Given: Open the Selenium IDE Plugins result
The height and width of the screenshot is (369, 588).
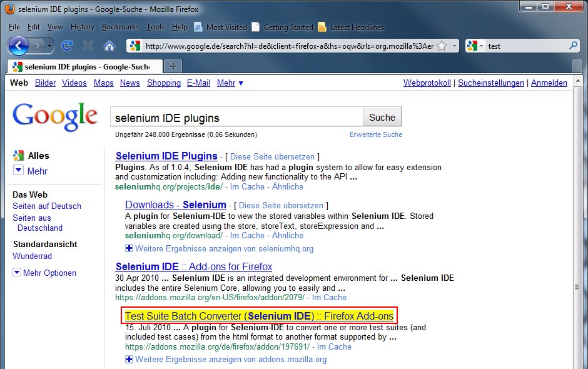Looking at the screenshot, I should [x=166, y=156].
